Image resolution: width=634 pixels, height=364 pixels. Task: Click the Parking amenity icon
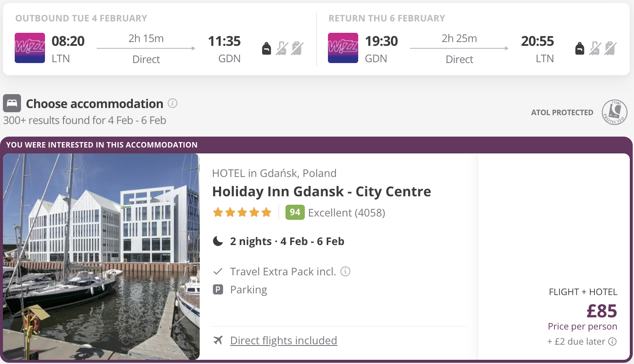(x=218, y=290)
